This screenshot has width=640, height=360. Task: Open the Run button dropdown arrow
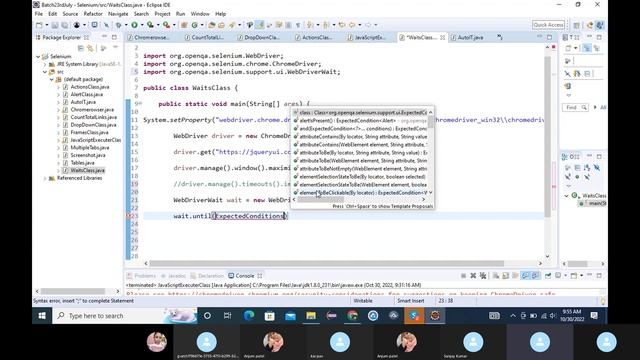tap(142, 25)
